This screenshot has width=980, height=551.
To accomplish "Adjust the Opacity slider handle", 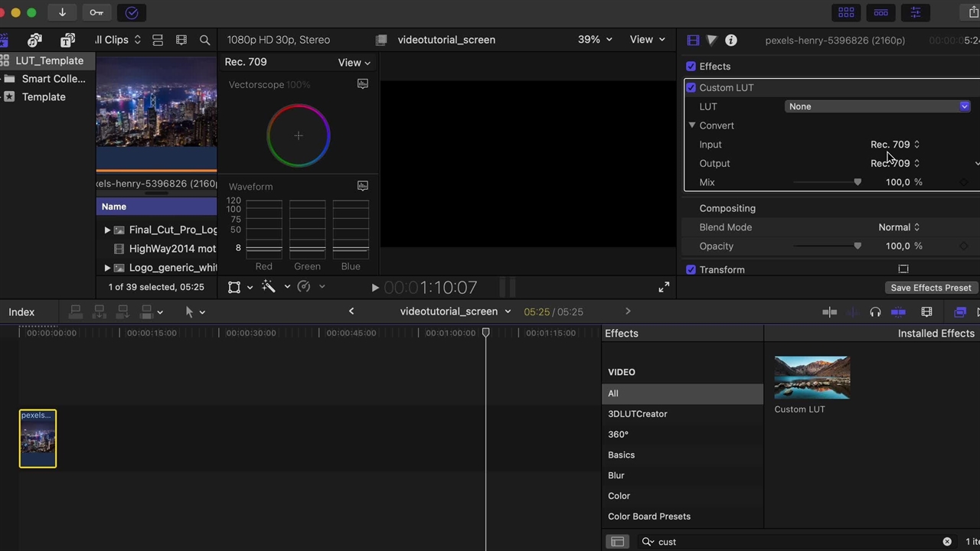I will (857, 246).
